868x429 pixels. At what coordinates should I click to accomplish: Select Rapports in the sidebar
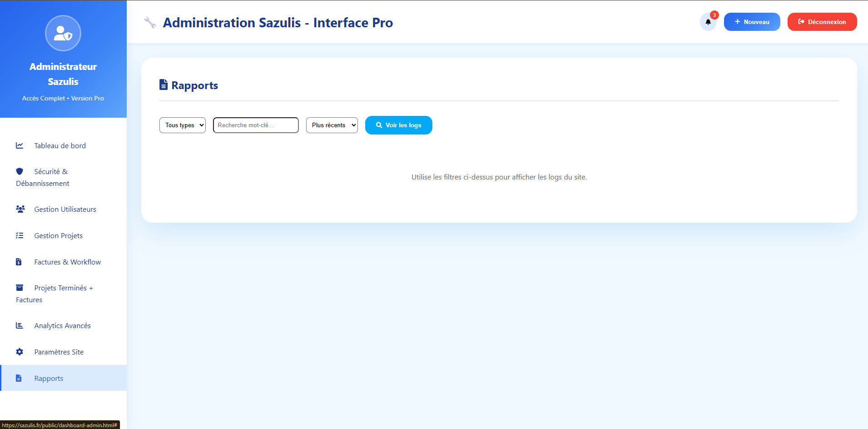(x=49, y=378)
